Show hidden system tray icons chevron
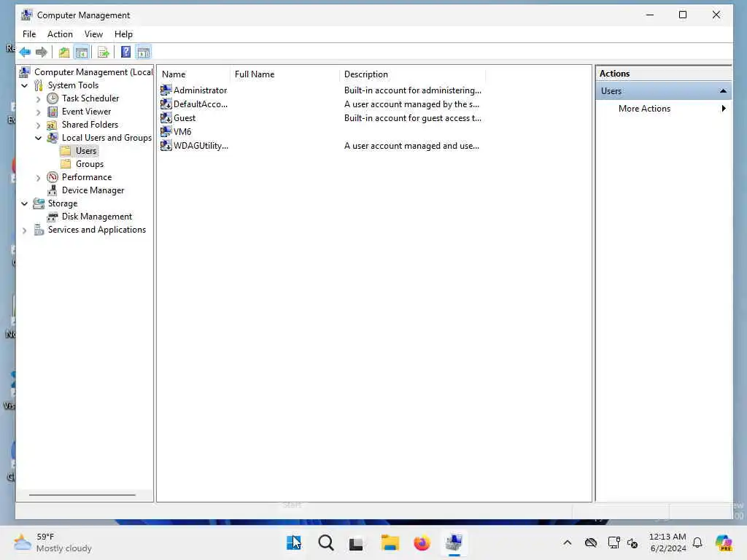The width and height of the screenshot is (747, 560). (x=568, y=542)
